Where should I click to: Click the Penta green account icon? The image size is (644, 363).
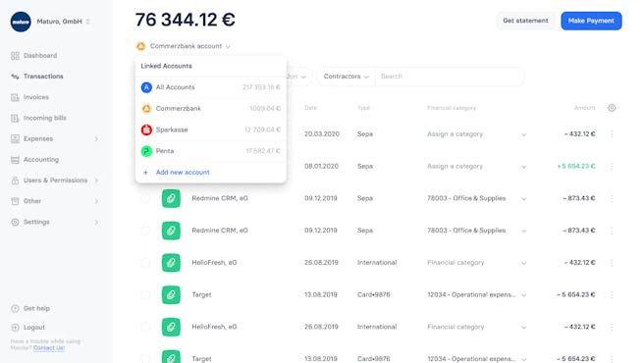[146, 151]
